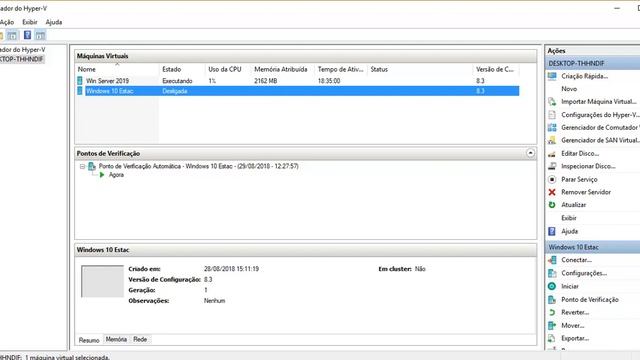
Task: Click the Parar Serviço stop icon
Action: [x=552, y=179]
